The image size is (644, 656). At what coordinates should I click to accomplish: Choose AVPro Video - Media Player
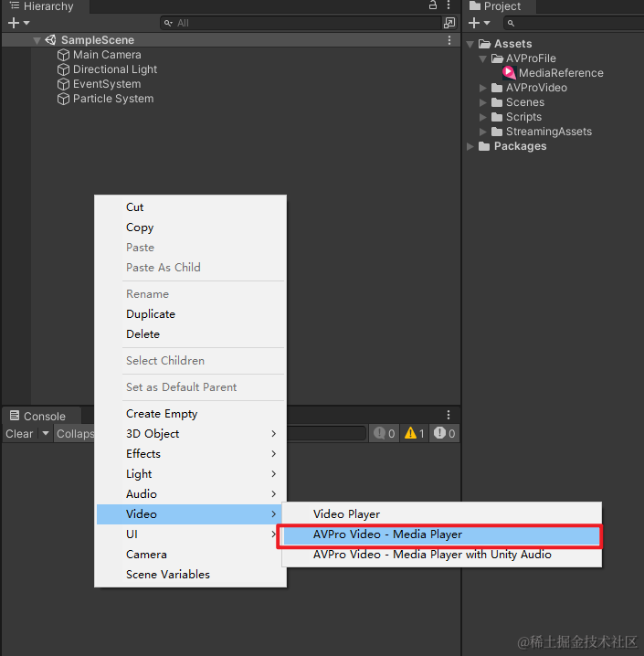441,534
